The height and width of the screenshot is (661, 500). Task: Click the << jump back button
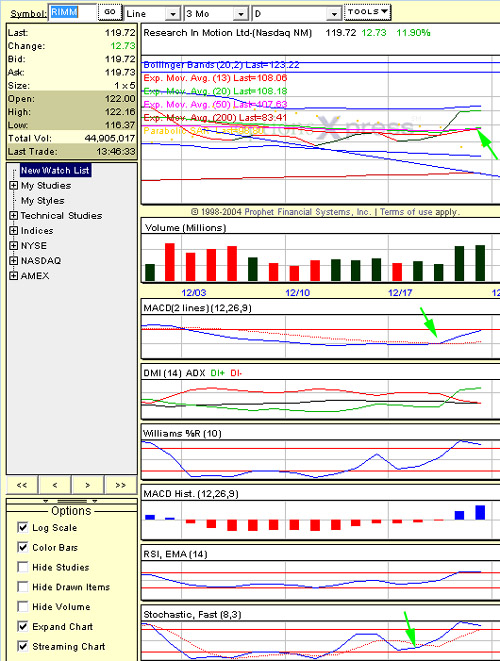(x=22, y=485)
